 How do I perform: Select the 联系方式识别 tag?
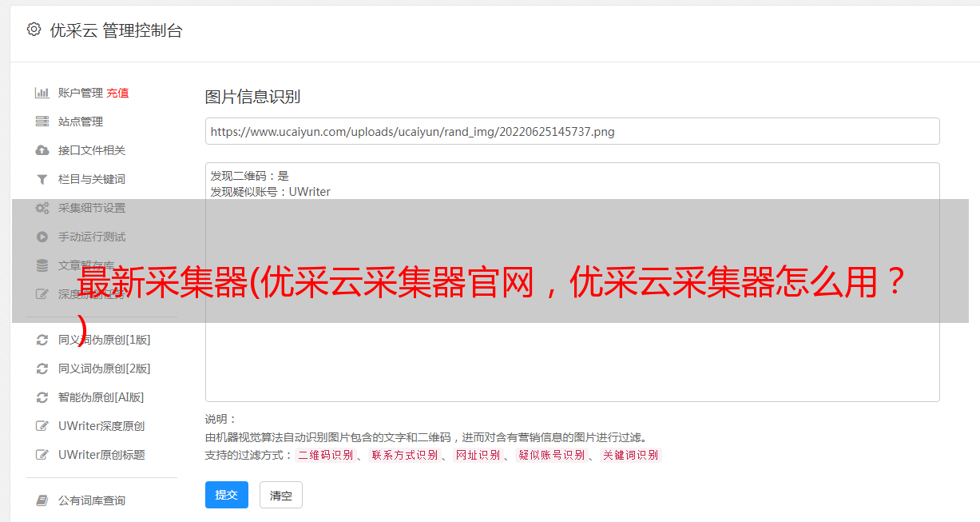[405, 455]
